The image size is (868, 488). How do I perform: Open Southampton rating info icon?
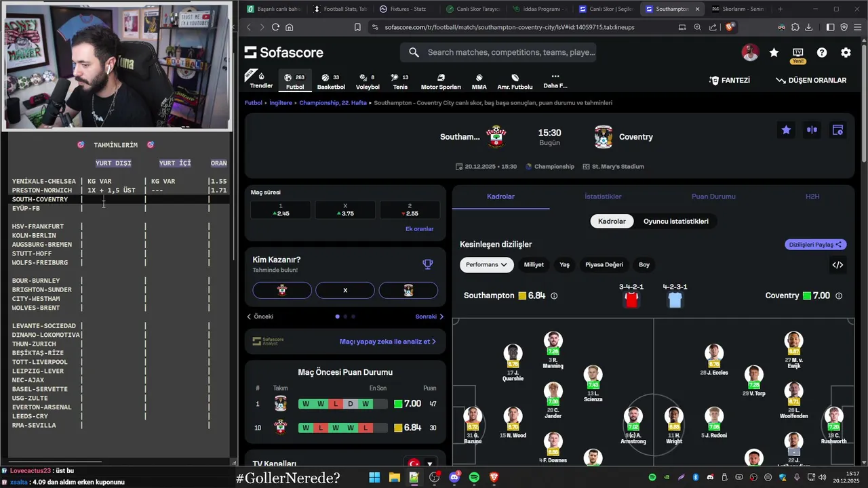click(x=554, y=296)
